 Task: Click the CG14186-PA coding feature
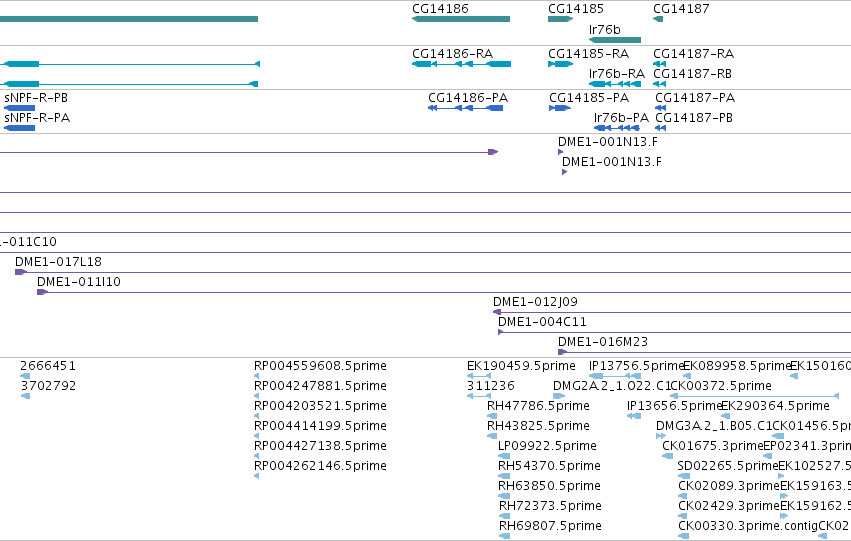pyautogui.click(x=466, y=108)
